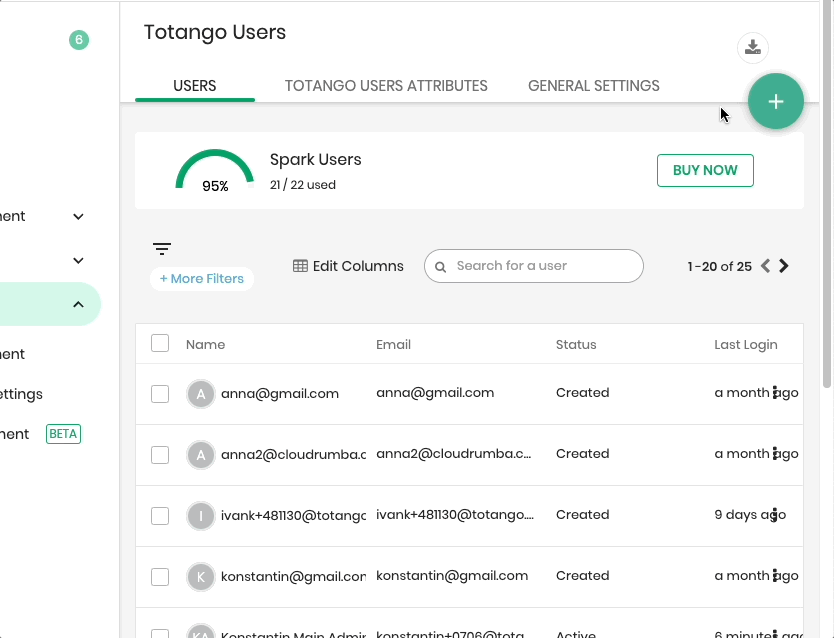
Task: Mark the konstantin@gmail.com row checkbox
Action: tap(160, 577)
